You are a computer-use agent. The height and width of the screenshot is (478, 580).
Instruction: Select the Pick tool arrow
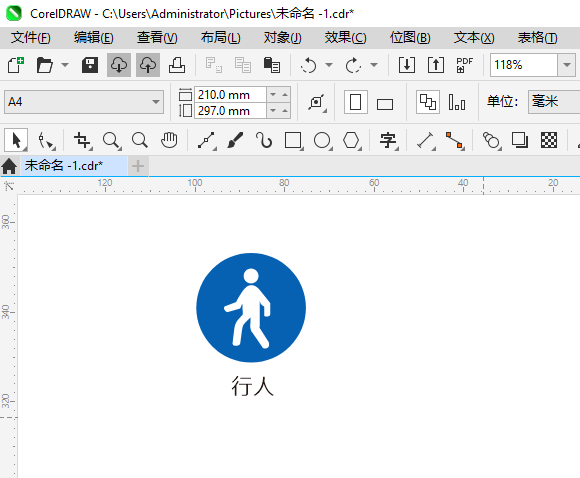pyautogui.click(x=16, y=140)
